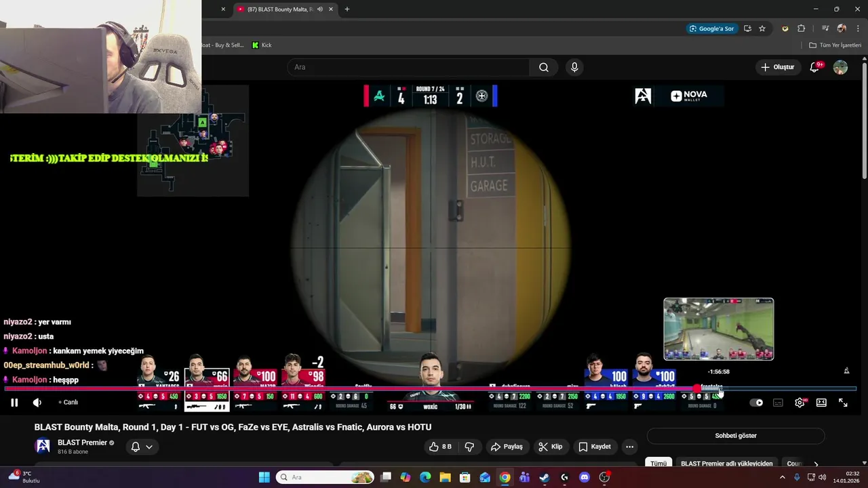
Task: Start voice search with microphone
Action: [574, 67]
